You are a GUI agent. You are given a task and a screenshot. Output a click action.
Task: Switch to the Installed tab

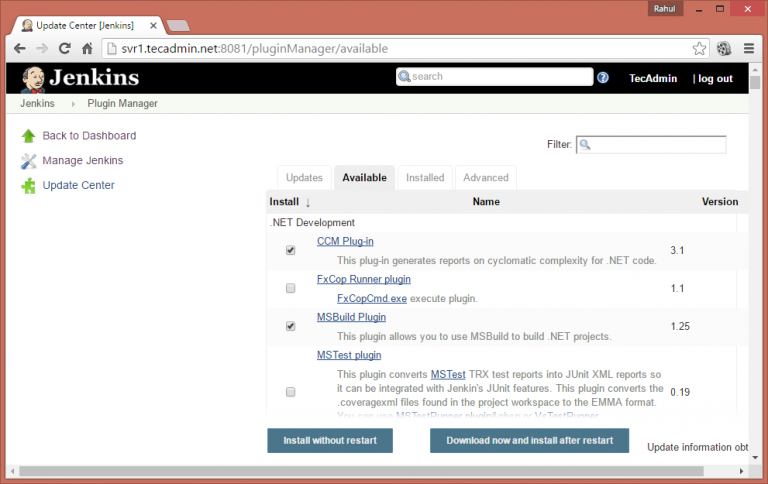coord(425,178)
